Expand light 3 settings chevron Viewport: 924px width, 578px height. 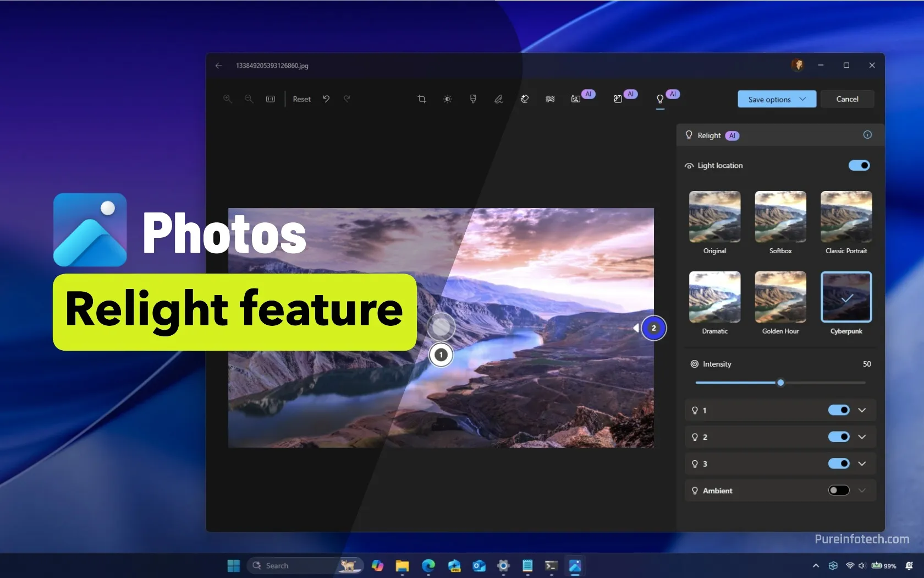click(862, 464)
